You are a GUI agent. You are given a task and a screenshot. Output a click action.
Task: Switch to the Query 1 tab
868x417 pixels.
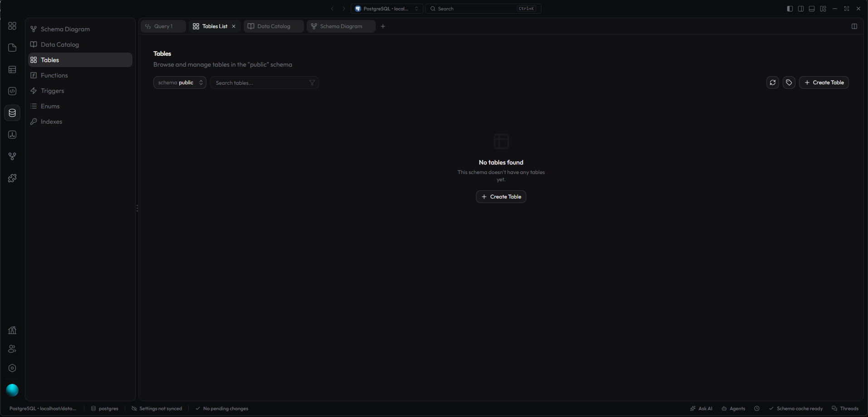(163, 26)
